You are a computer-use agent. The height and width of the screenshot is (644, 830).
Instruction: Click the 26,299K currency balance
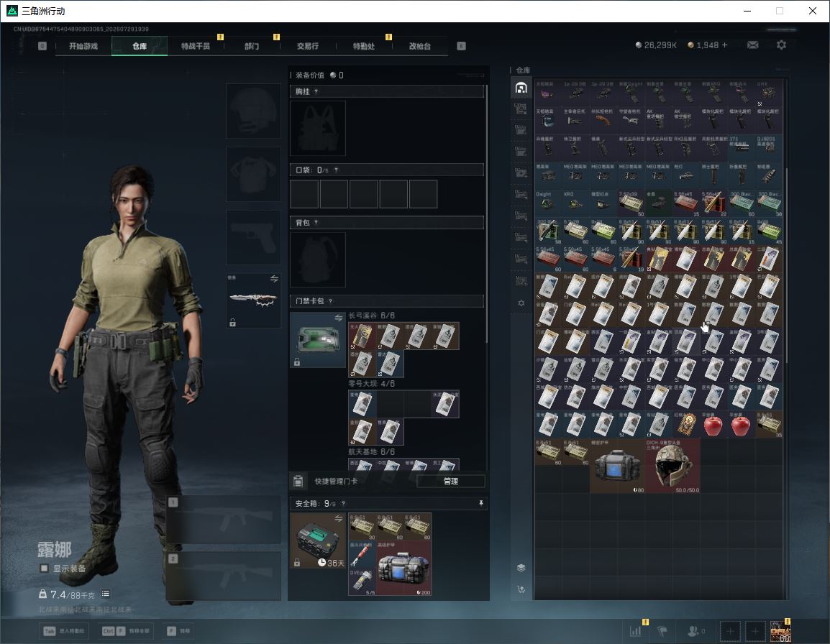coord(656,45)
